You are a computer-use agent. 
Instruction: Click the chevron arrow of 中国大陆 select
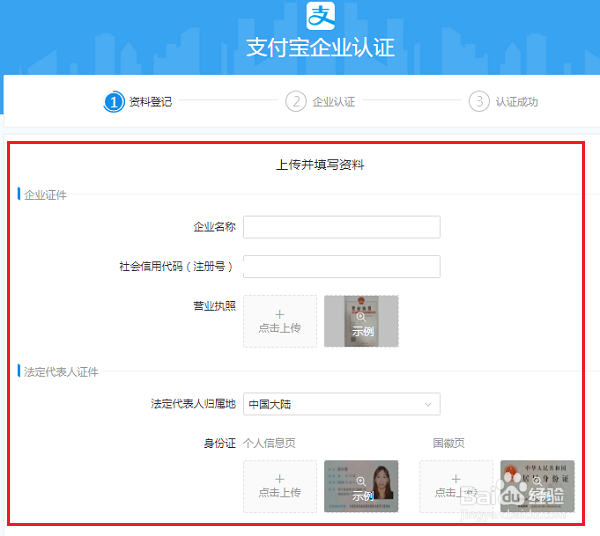pyautogui.click(x=428, y=404)
